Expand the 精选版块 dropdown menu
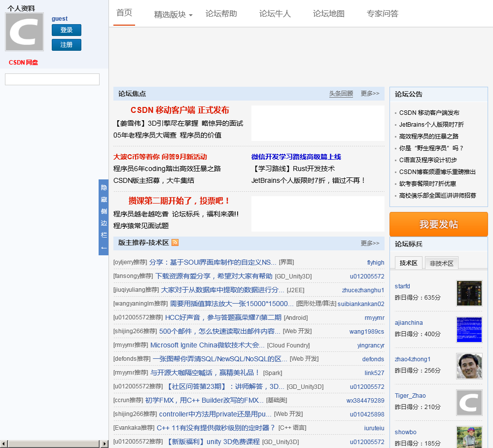 [173, 14]
